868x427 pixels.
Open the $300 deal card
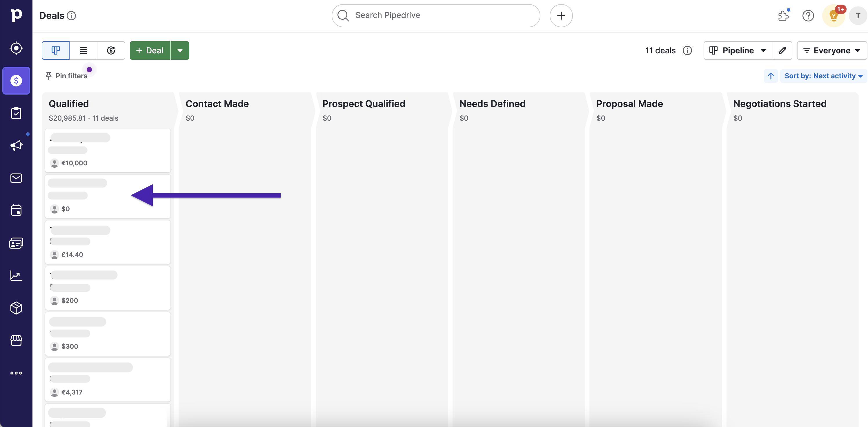[108, 334]
